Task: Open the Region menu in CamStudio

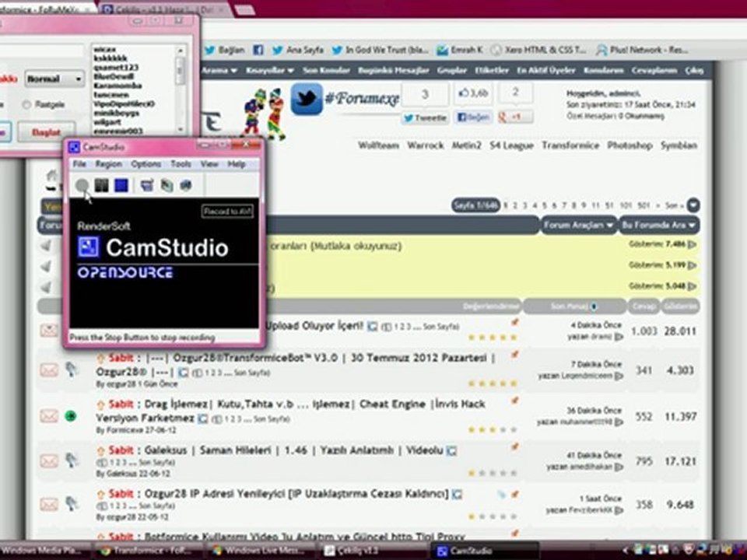Action: [108, 164]
